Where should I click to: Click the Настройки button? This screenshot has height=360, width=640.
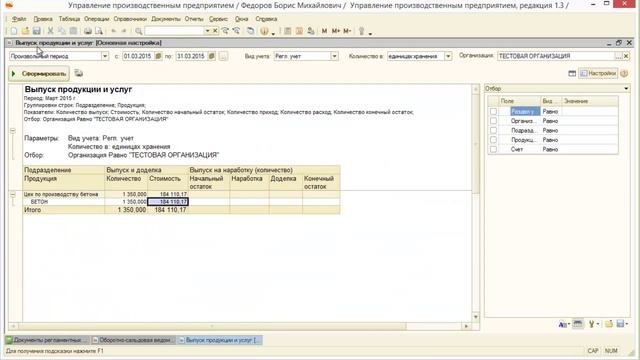pyautogui.click(x=598, y=73)
